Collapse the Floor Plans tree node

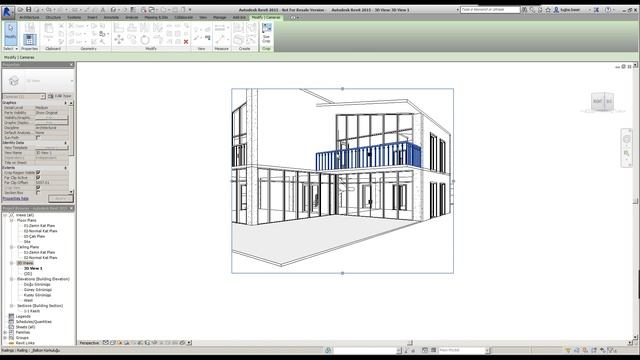[12, 220]
